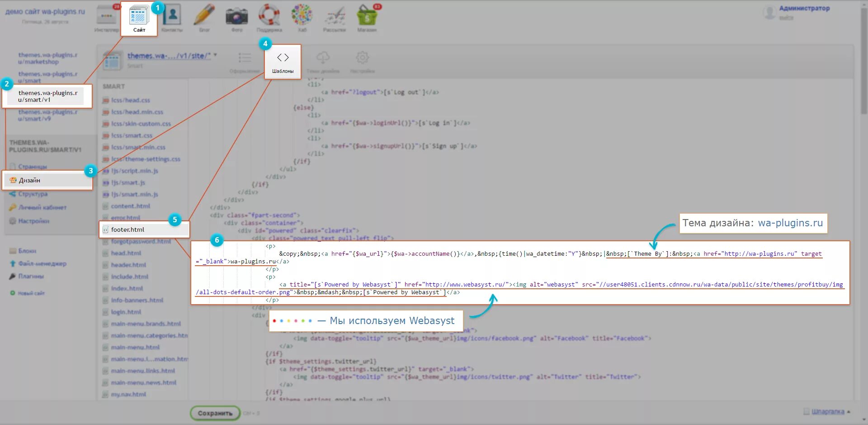Open themes.wa-plugins.ru/smart/v9 site link

pyautogui.click(x=47, y=115)
